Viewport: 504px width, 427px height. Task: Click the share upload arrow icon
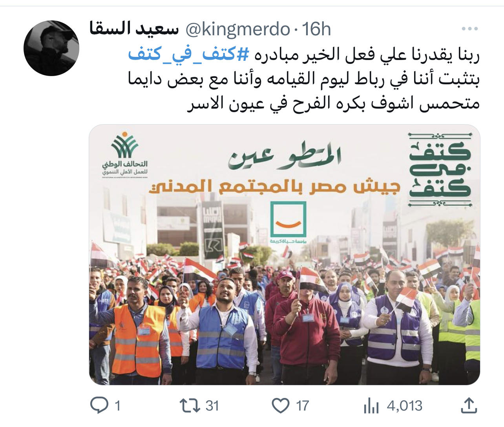click(469, 405)
